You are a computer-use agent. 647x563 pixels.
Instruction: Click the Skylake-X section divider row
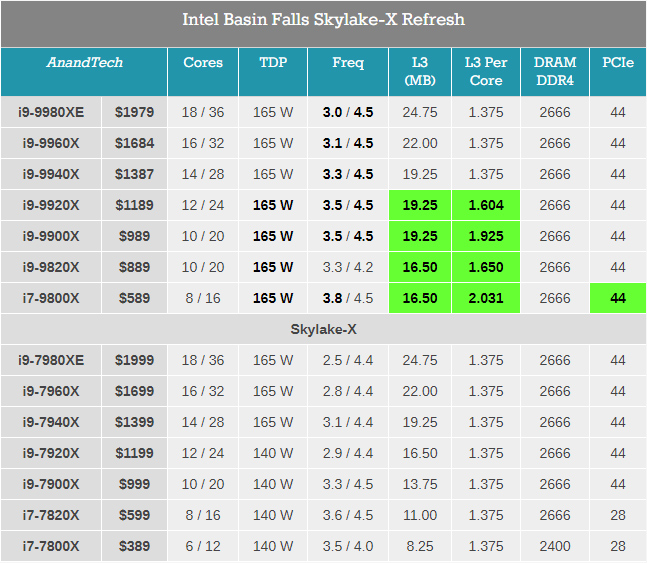[323, 329]
